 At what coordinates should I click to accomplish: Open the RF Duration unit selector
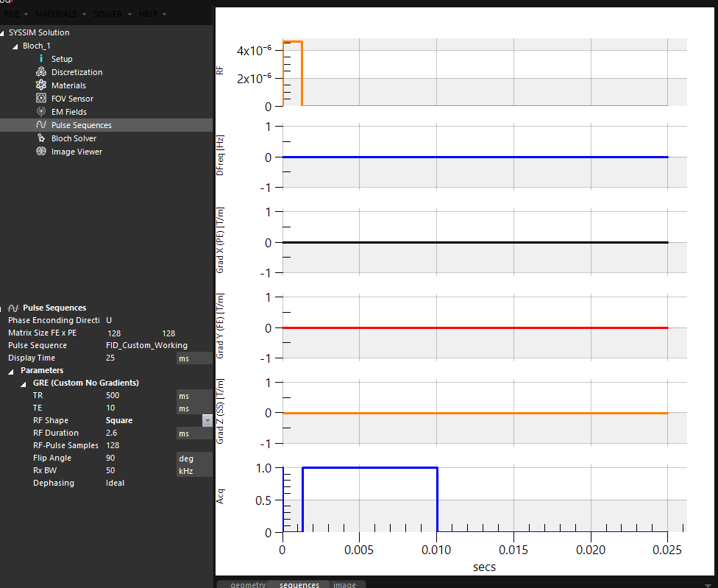[x=195, y=433]
